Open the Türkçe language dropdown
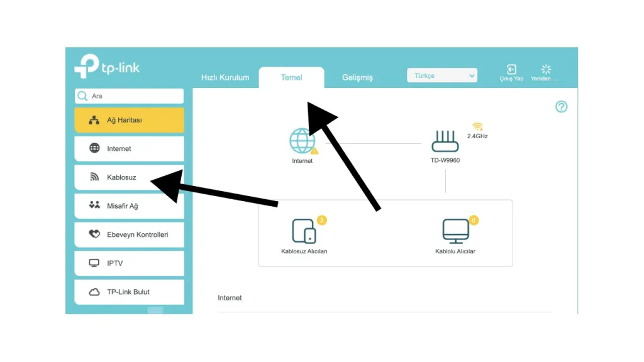Viewport: 644px width, 362px height. coord(442,75)
